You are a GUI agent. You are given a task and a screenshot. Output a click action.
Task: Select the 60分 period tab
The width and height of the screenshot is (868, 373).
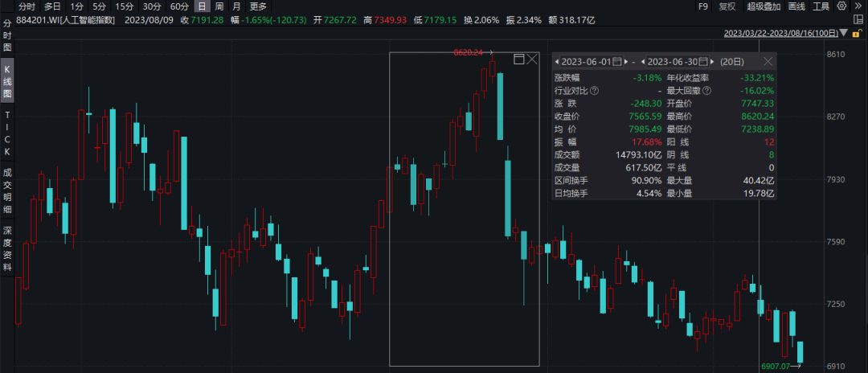(179, 6)
